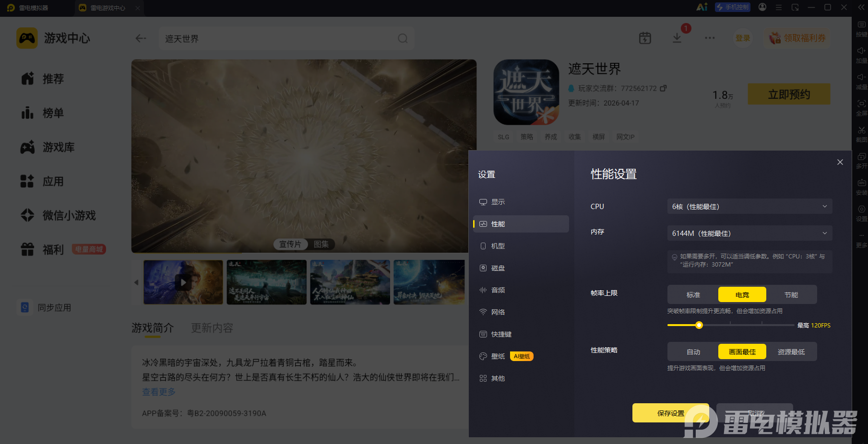Open the download manager icon

coord(677,38)
